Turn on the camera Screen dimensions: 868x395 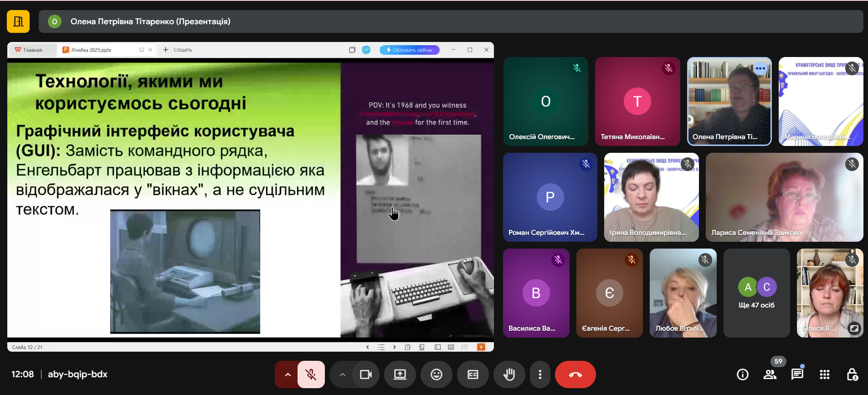365,374
